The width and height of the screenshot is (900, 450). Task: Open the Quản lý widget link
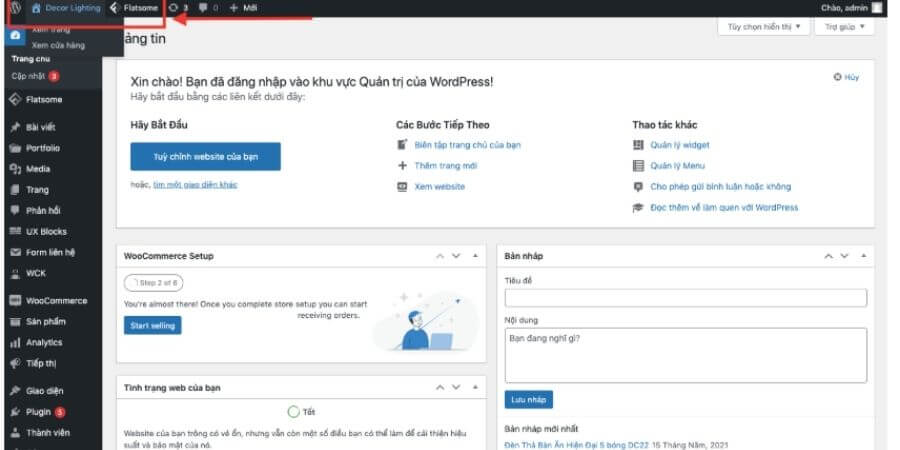[680, 145]
